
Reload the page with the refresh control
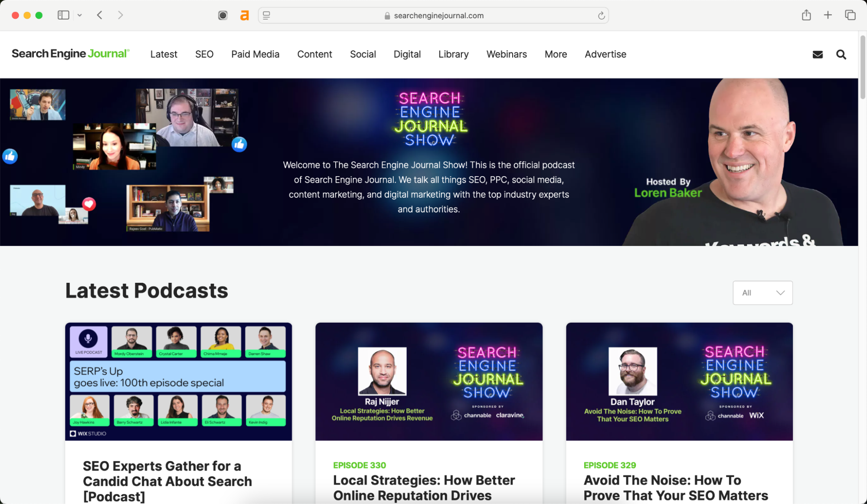pos(601,15)
